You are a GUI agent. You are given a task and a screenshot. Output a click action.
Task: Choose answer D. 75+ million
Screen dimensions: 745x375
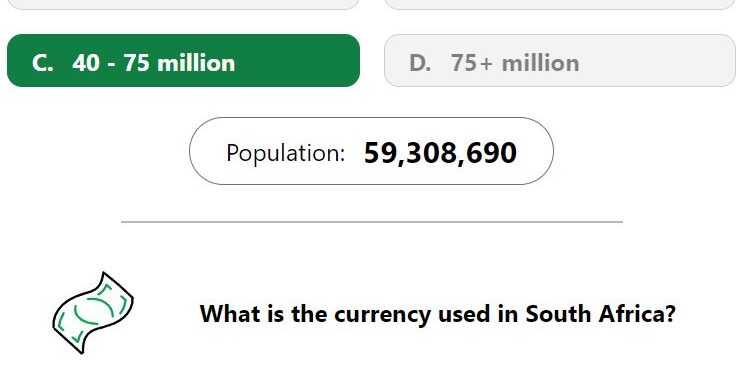[560, 60]
